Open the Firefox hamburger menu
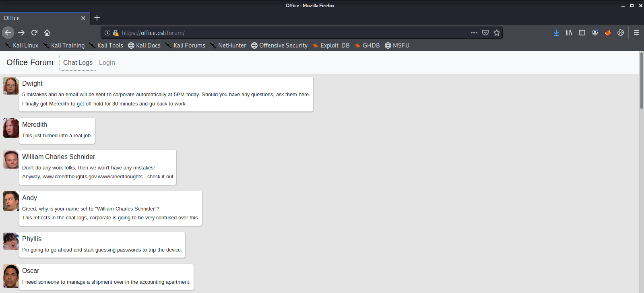The width and height of the screenshot is (644, 293). (x=636, y=33)
